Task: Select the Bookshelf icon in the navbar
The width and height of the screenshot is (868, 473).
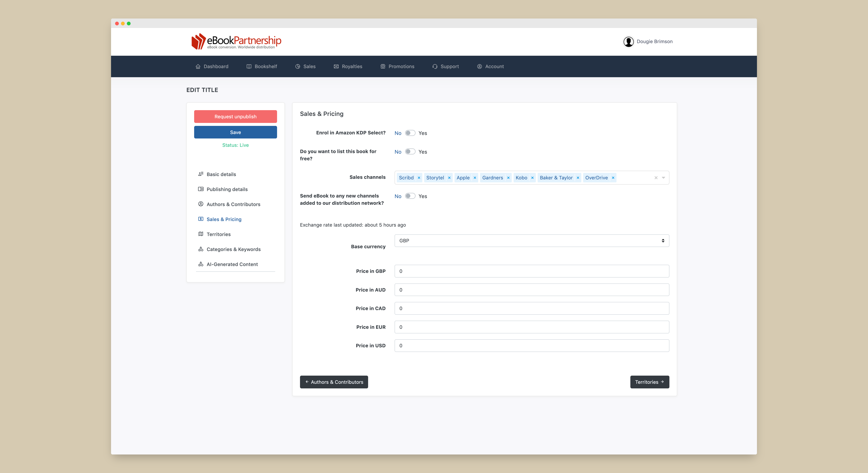Action: click(249, 66)
